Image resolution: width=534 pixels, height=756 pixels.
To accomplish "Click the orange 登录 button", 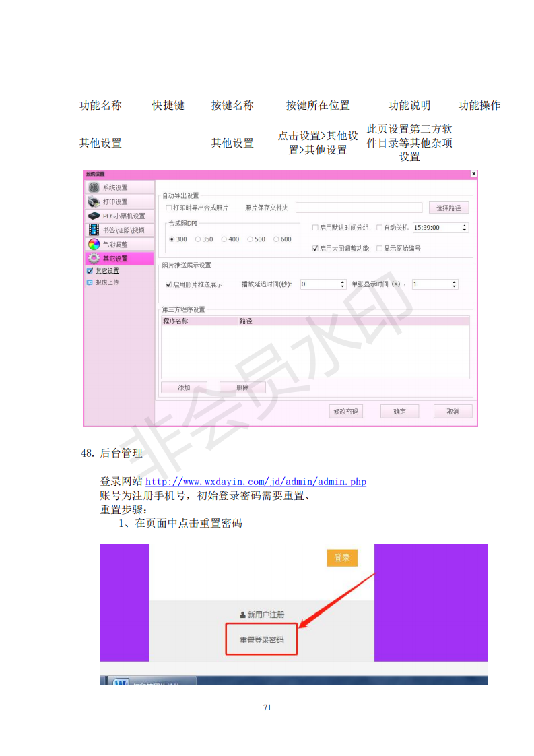I will tap(342, 557).
